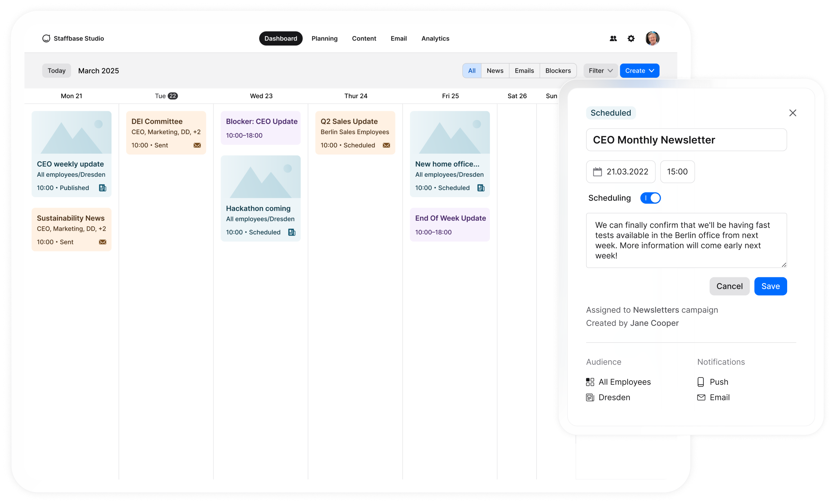Click the Staffbase Studio logo icon

[47, 38]
